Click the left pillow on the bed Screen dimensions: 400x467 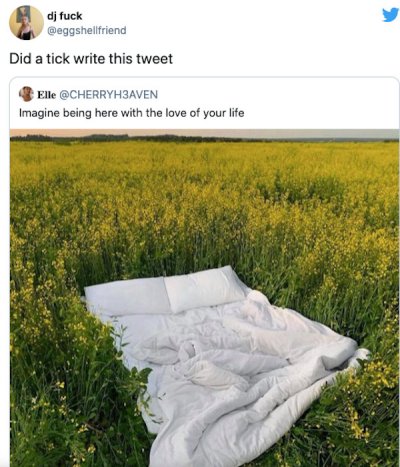click(x=127, y=296)
